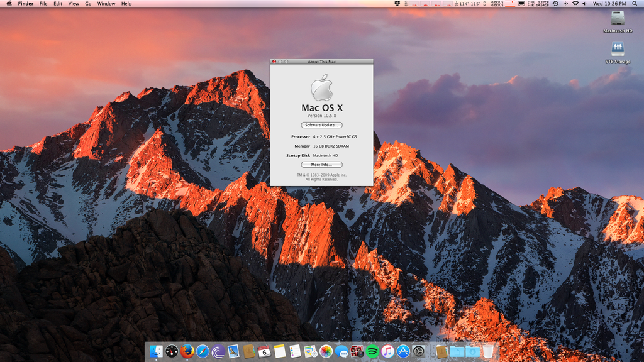
Task: Open iTunes music icon in dock
Action: [387, 351]
